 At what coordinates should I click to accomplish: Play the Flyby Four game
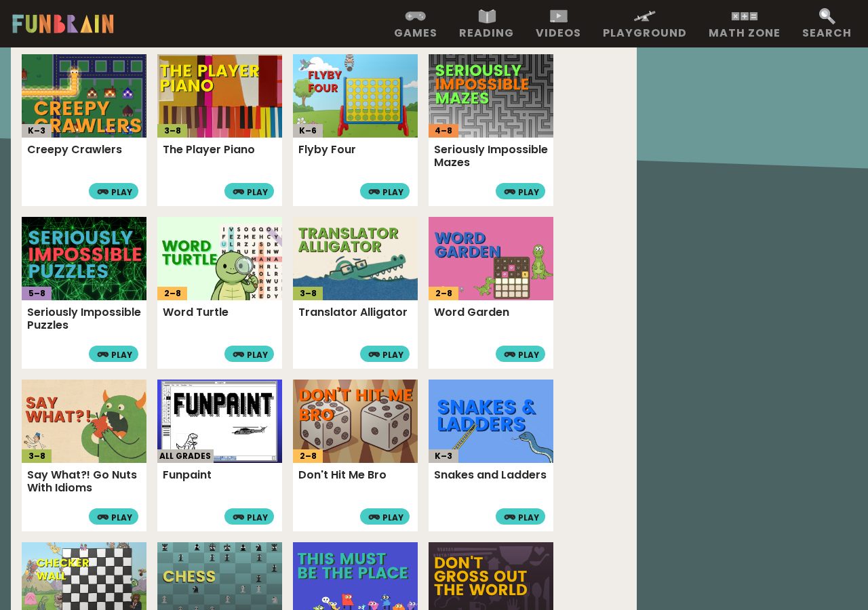(384, 191)
